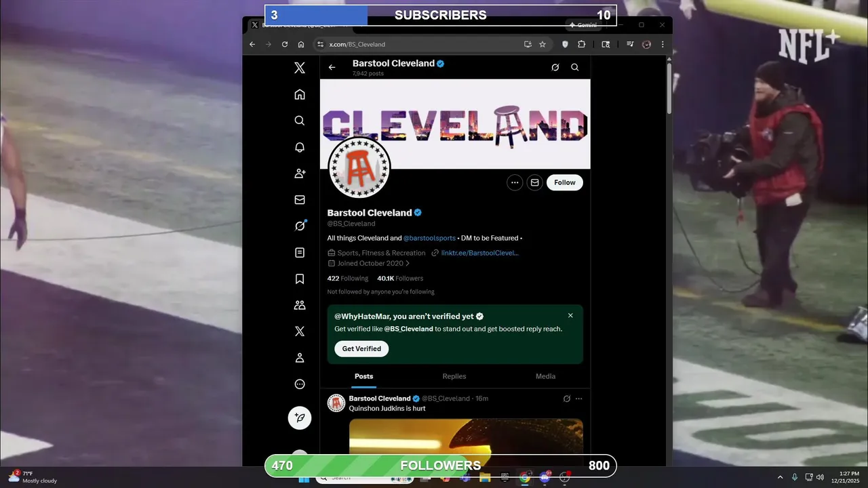Select the Posts tab
This screenshot has height=488, width=868.
(x=364, y=376)
